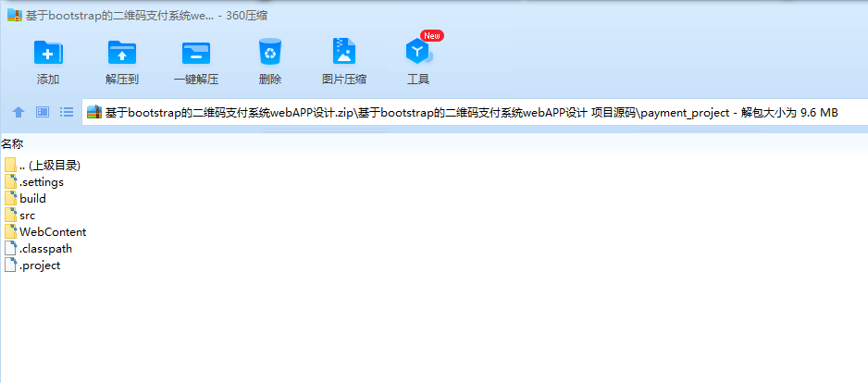This screenshot has width=868, height=383.
Task: Click the "解压到" label text
Action: coord(122,80)
